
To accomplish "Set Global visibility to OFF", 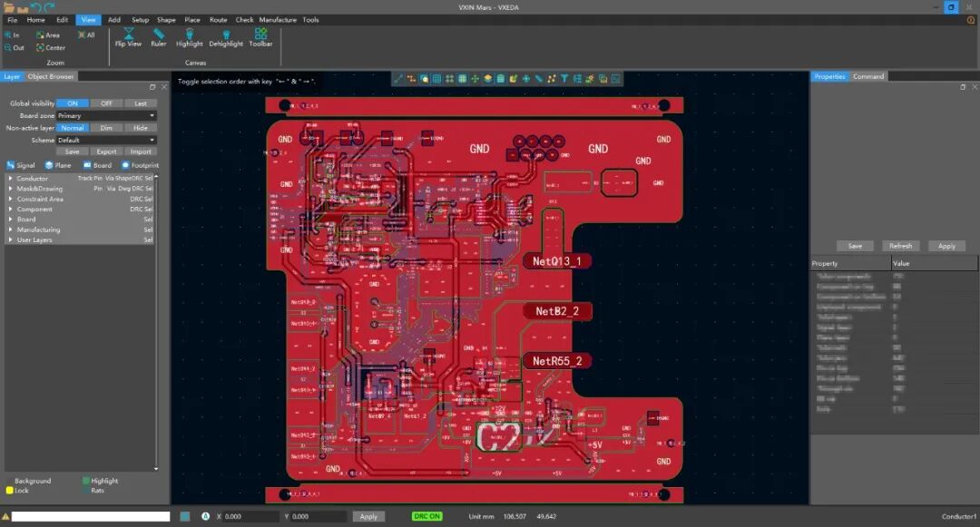I will [106, 103].
